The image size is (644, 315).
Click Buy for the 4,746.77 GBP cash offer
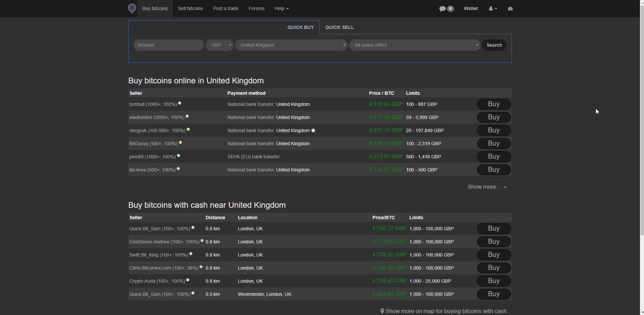[x=494, y=229]
